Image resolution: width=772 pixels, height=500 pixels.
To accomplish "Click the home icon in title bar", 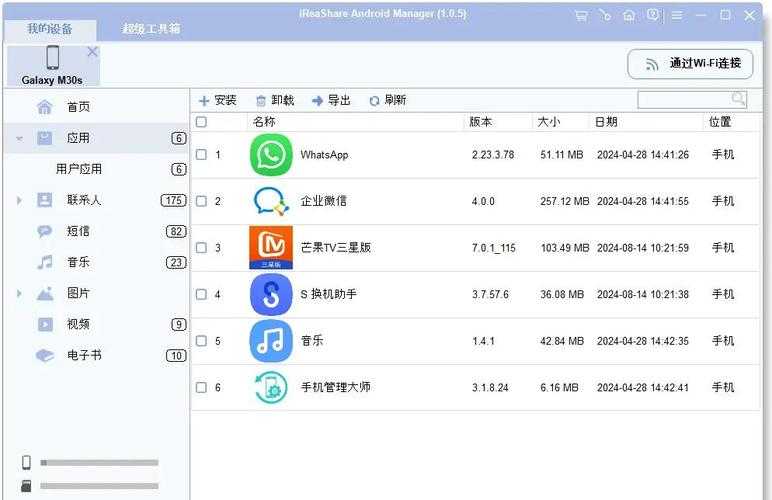I will [x=629, y=16].
